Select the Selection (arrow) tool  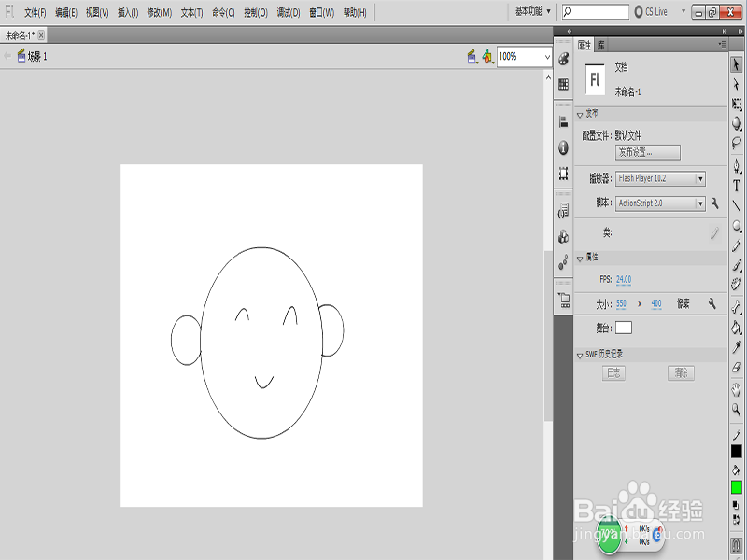[737, 64]
